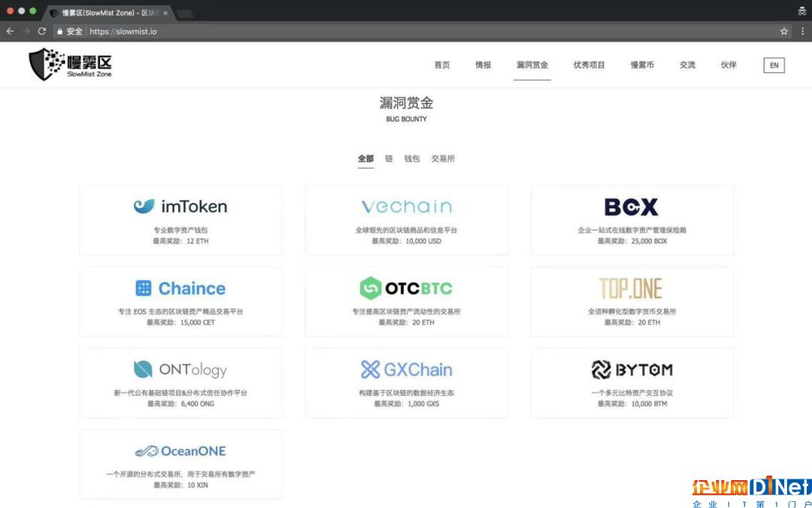This screenshot has width=812, height=508.
Task: Open the 情报 nav item
Action: pyautogui.click(x=483, y=65)
